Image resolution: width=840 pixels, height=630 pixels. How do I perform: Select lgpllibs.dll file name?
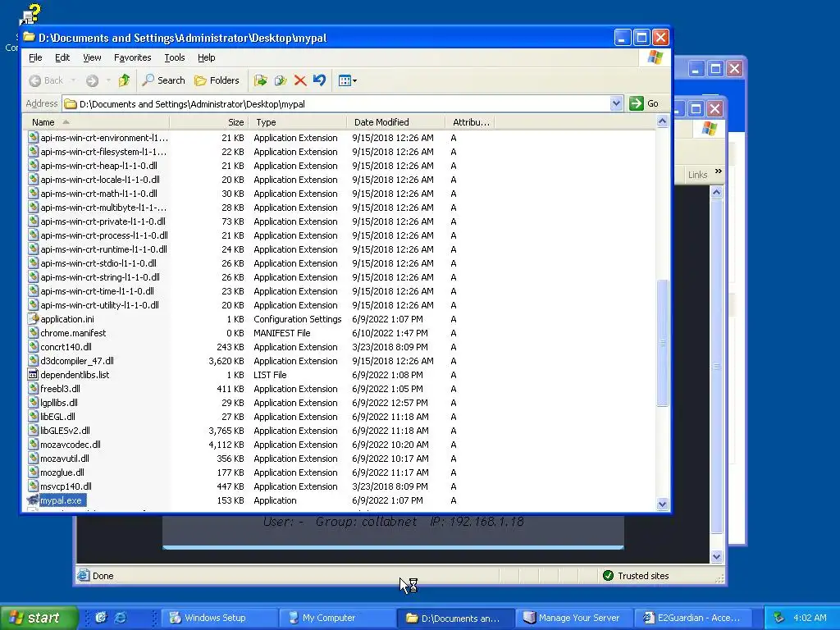(x=59, y=403)
